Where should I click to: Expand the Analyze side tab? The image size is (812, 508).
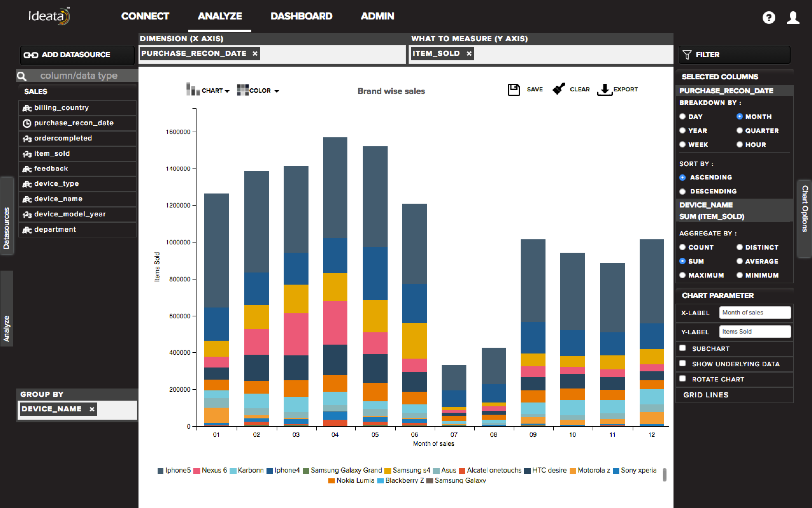coord(6,309)
